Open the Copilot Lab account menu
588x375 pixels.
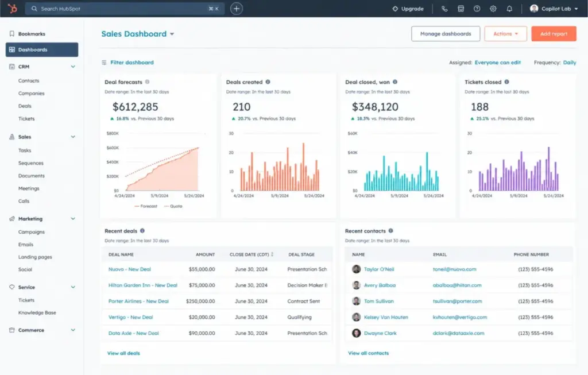554,9
